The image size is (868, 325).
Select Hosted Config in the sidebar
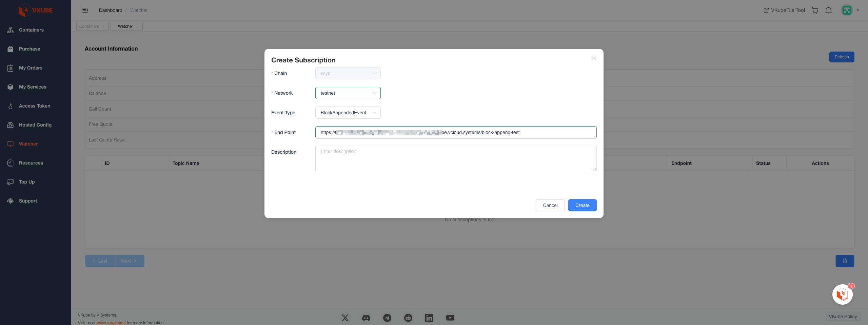[35, 125]
